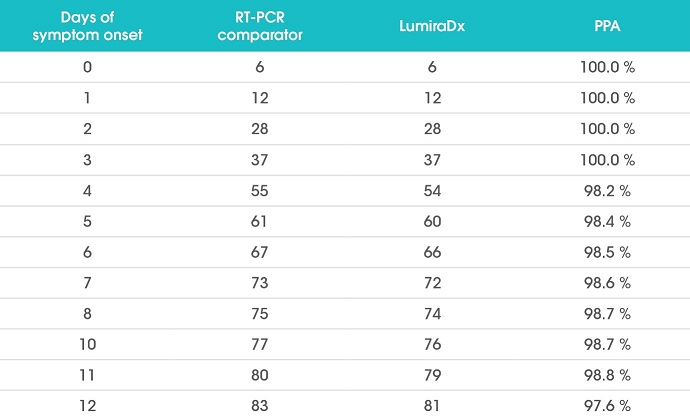The image size is (690, 418).
Task: Click the 'Days of symptom onset' column header
Action: click(87, 26)
